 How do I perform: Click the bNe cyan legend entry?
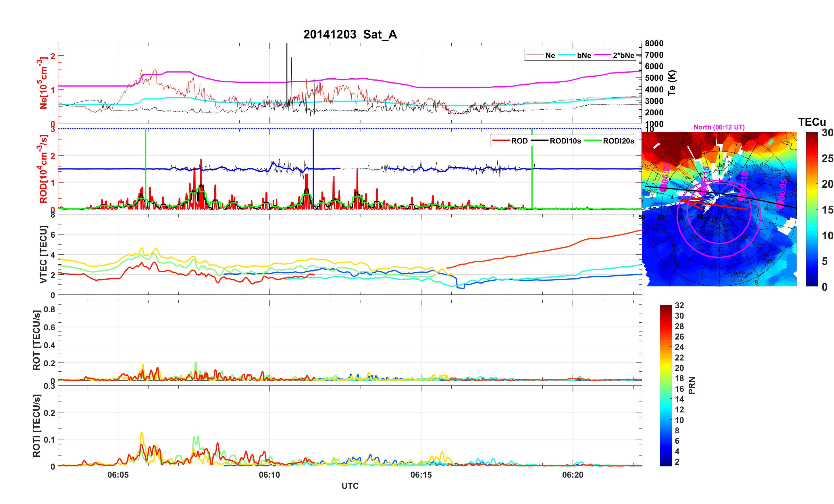[x=584, y=55]
